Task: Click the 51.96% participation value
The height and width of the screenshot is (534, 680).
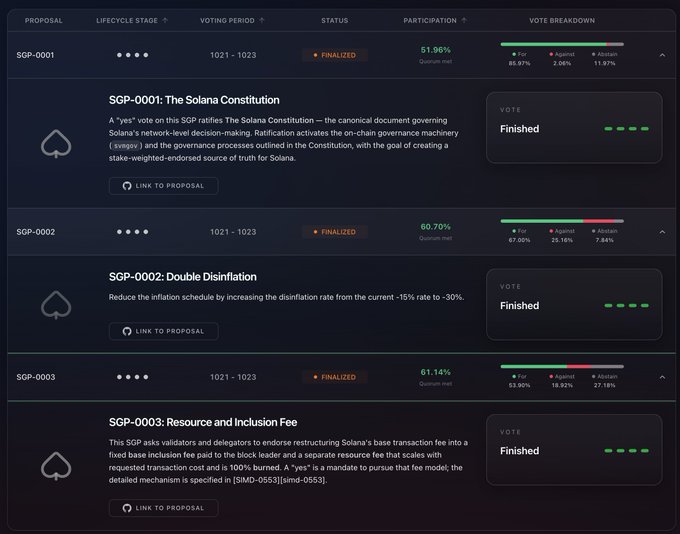Action: coord(435,50)
